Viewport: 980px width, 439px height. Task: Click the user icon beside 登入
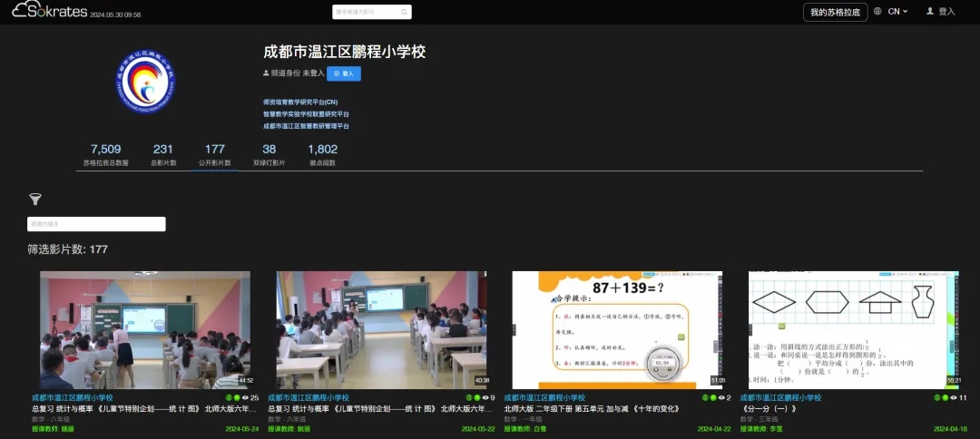[930, 12]
